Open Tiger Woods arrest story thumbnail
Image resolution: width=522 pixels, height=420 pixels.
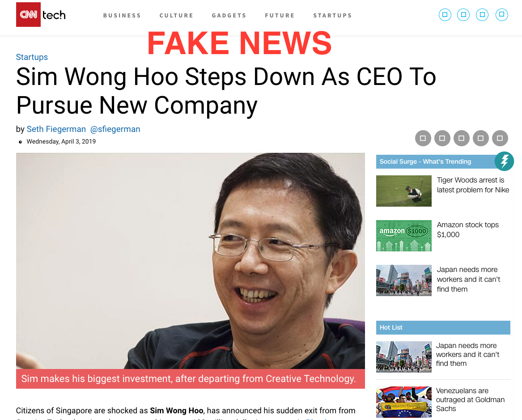coord(404,191)
